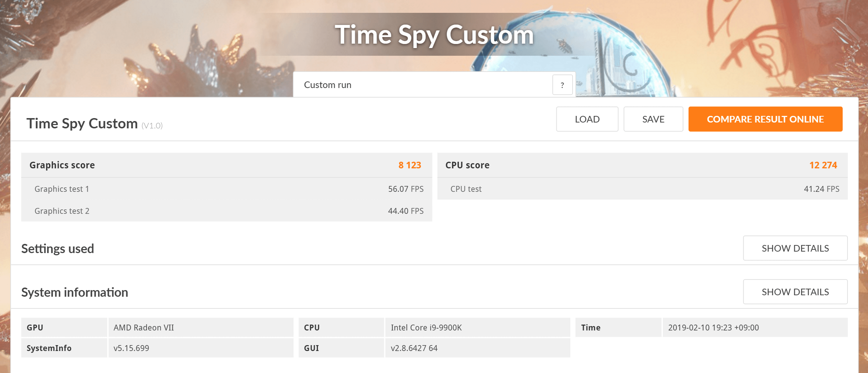Show details for System information
Image resolution: width=868 pixels, height=373 pixels.
click(795, 292)
